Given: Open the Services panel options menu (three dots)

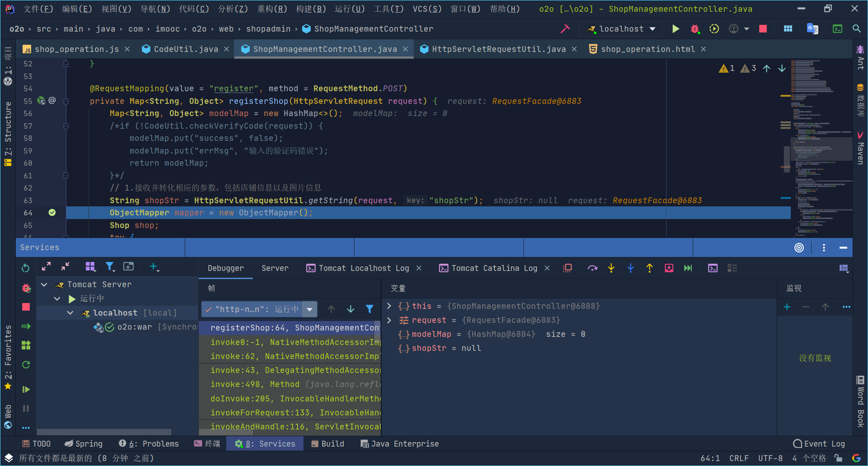Looking at the screenshot, I should [x=824, y=247].
